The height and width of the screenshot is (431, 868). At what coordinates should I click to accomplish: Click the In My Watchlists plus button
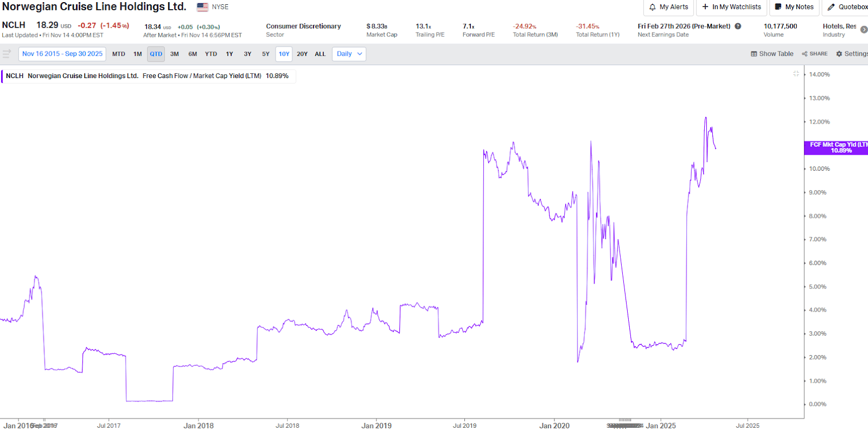[731, 7]
